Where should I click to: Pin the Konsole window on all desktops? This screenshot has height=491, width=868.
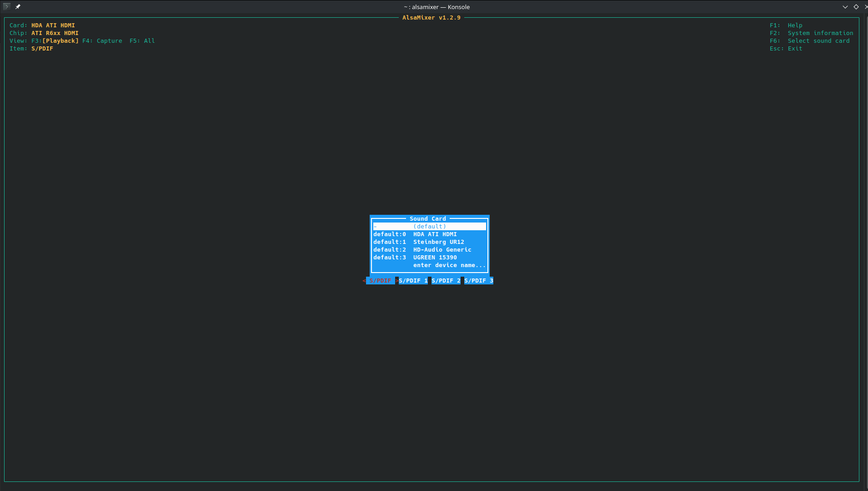coord(18,6)
